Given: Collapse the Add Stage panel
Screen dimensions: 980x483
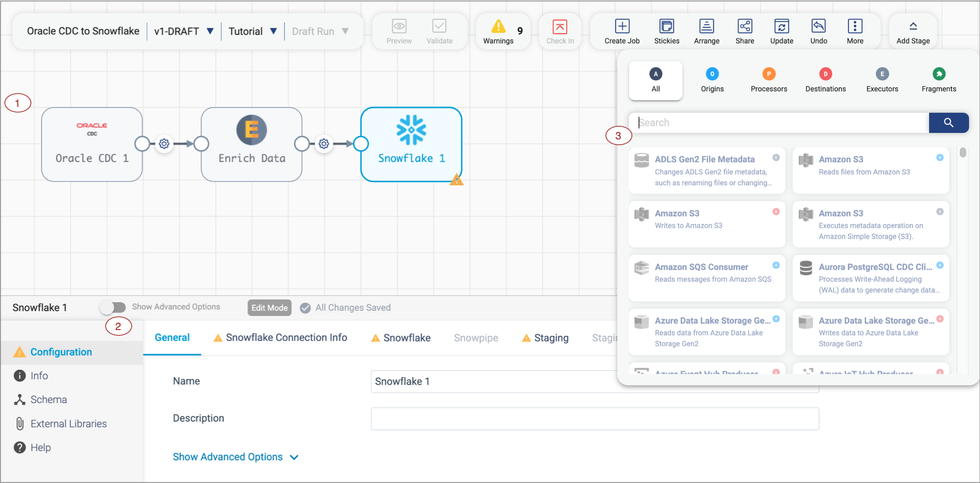Looking at the screenshot, I should click(913, 31).
